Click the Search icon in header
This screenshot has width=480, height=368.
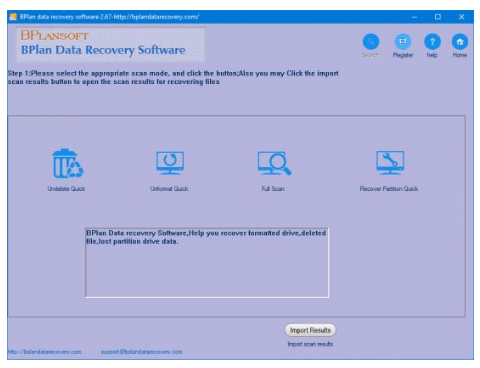[x=371, y=42]
